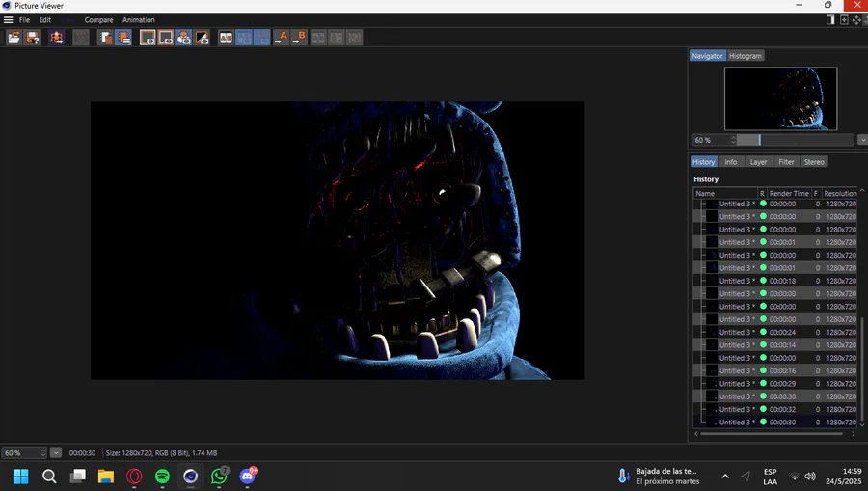Screen dimensions: 868x491
Task: Toggle the Display Image view icon
Action: click(148, 38)
